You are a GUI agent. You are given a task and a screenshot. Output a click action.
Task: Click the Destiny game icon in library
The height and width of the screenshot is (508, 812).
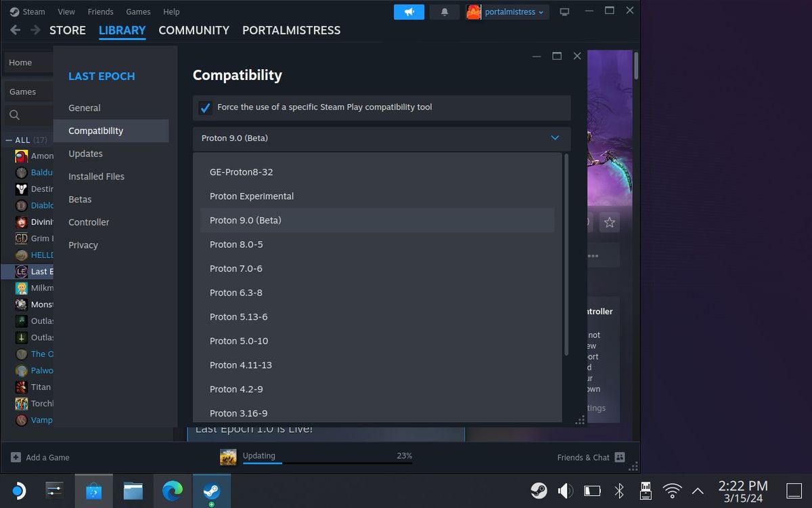[21, 189]
